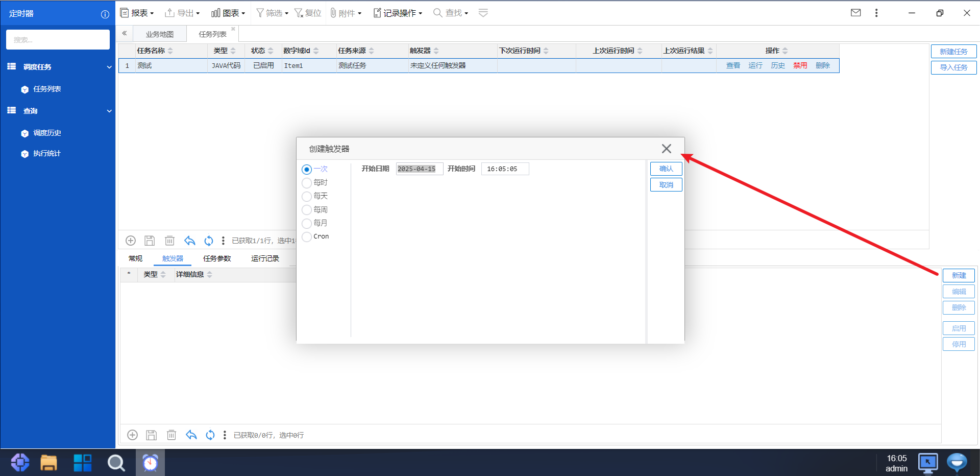The width and height of the screenshot is (980, 476).
Task: Click the 查看 link in the 测试 row
Action: (733, 65)
